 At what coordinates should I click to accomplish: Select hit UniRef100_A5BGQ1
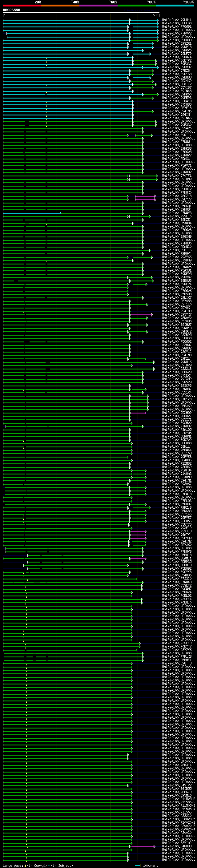pyautogui.click(x=177, y=206)
